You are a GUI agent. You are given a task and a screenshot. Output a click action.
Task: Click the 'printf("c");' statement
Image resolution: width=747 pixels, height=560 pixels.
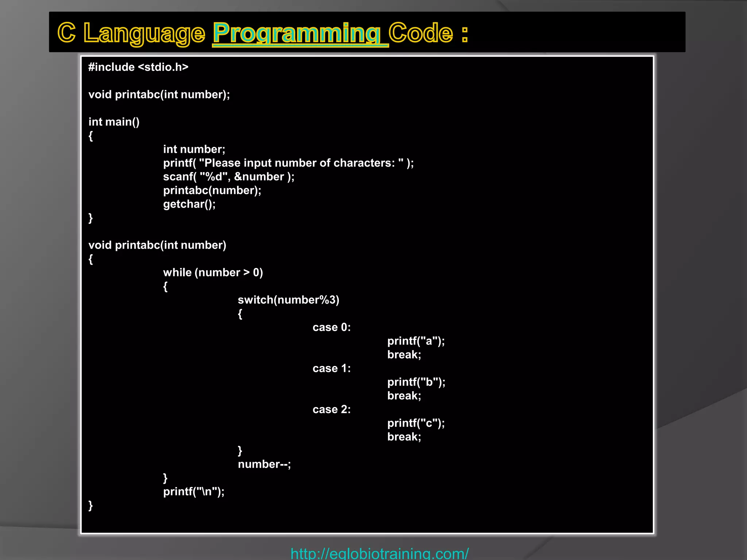416,423
